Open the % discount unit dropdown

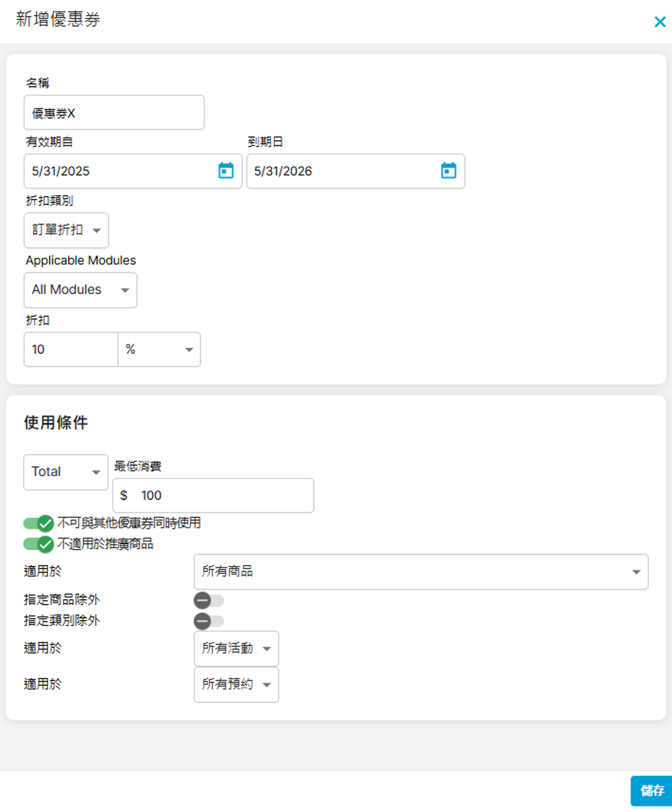tap(159, 350)
